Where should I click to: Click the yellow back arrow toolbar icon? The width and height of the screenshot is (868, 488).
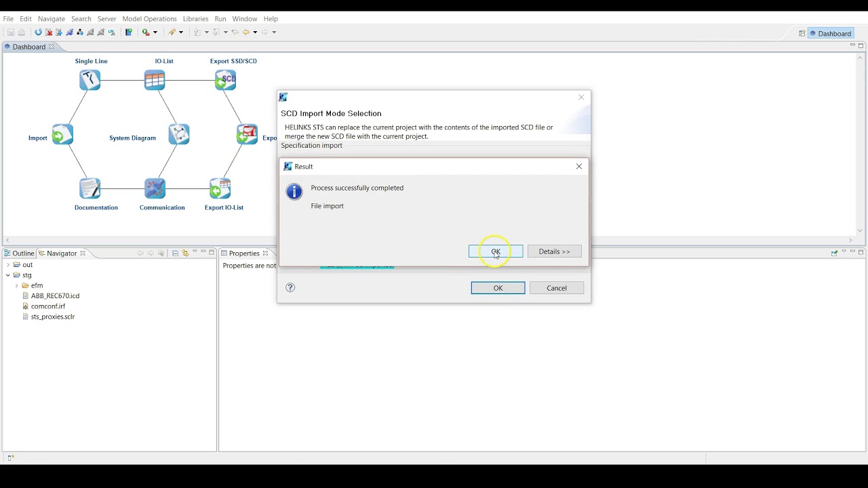coord(246,32)
